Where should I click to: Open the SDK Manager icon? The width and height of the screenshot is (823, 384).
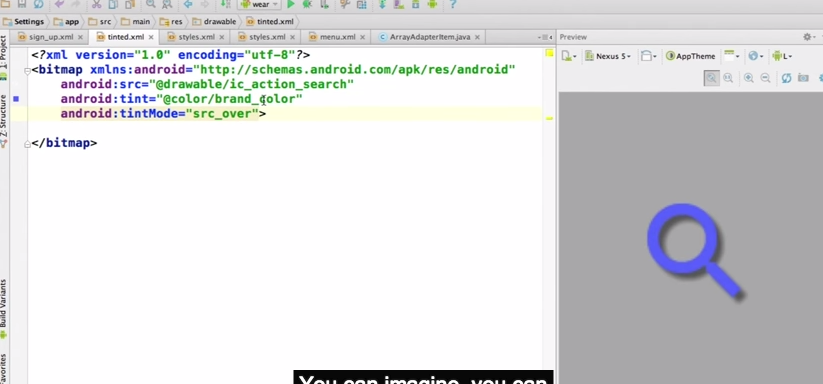[415, 4]
